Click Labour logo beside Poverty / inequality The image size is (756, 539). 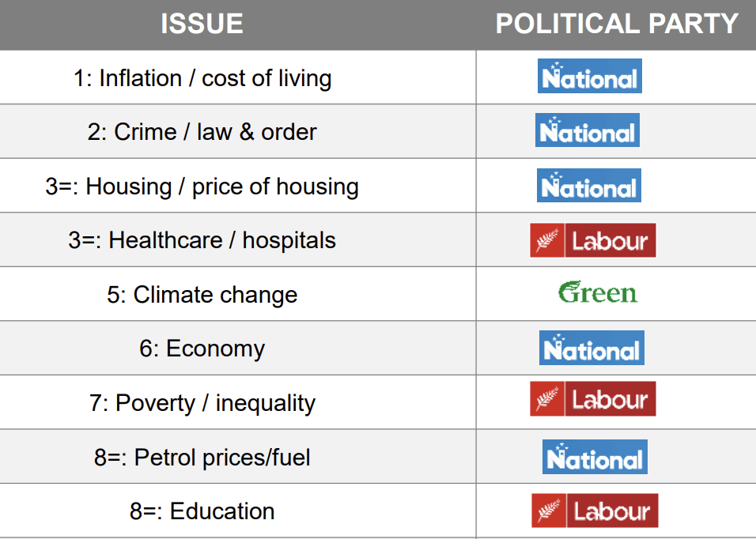pyautogui.click(x=592, y=399)
